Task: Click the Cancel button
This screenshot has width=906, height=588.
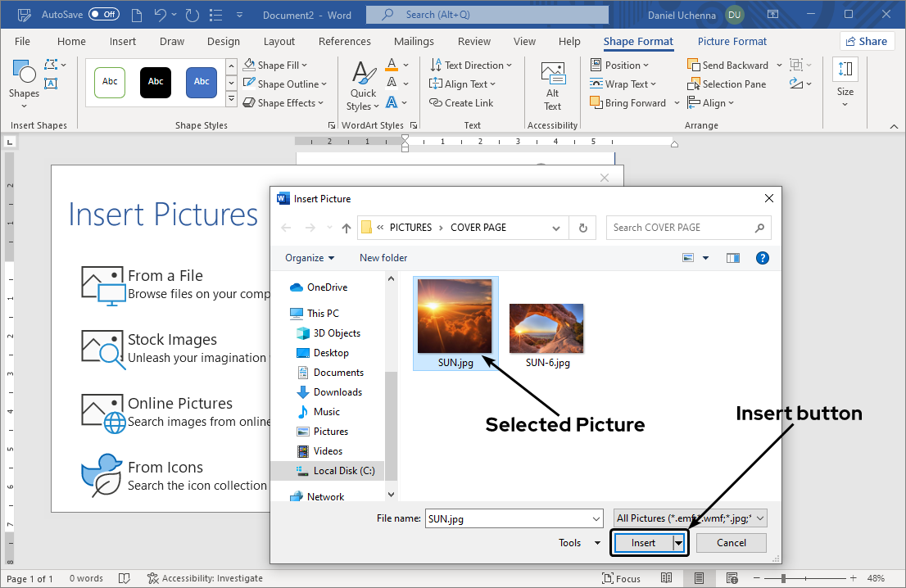Action: pyautogui.click(x=731, y=543)
